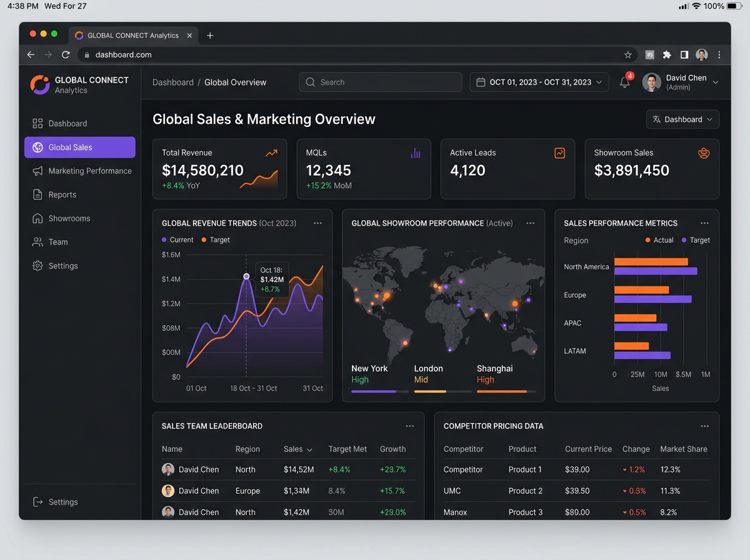Click the gear icon beside upper Settings
750x560 pixels.
(37, 266)
